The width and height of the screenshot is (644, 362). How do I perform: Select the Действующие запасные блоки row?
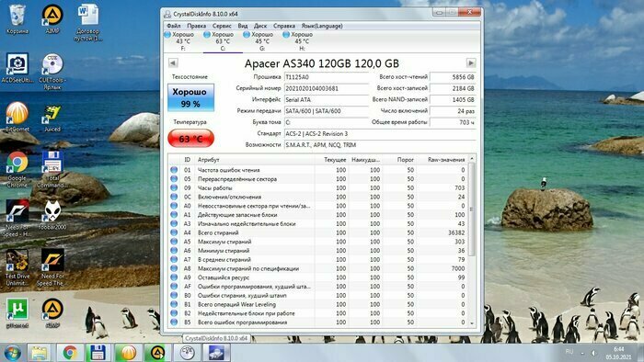(x=318, y=215)
